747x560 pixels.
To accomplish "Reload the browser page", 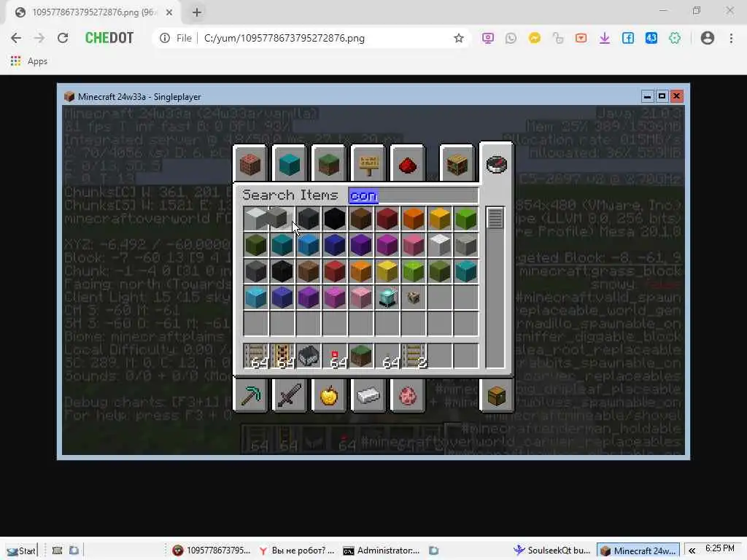I will pyautogui.click(x=63, y=38).
